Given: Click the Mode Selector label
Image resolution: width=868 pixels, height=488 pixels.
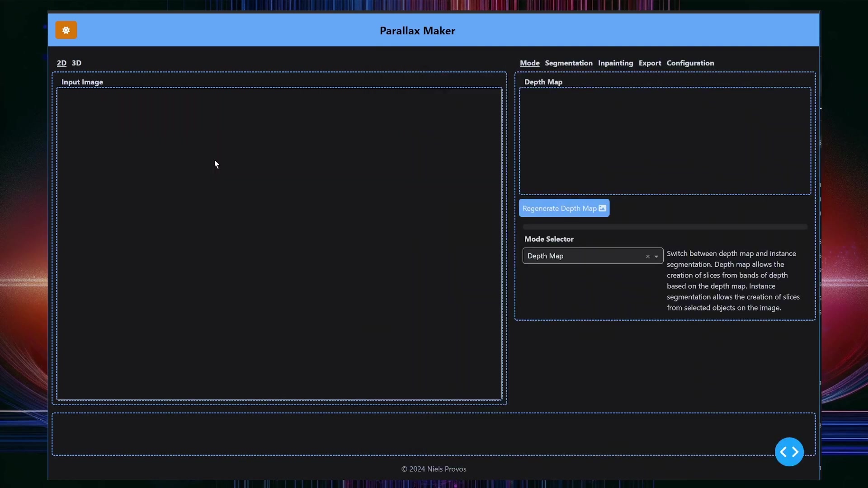Looking at the screenshot, I should point(549,239).
